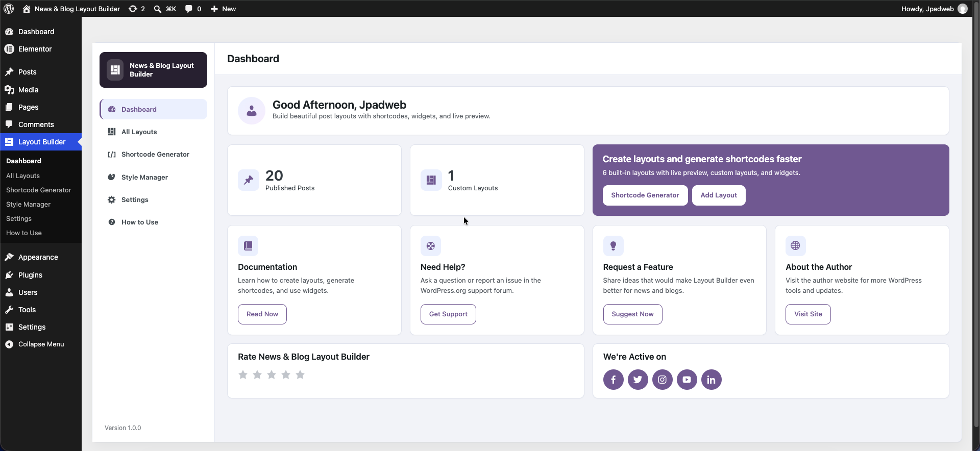Open Posts in admin menu

click(41, 72)
